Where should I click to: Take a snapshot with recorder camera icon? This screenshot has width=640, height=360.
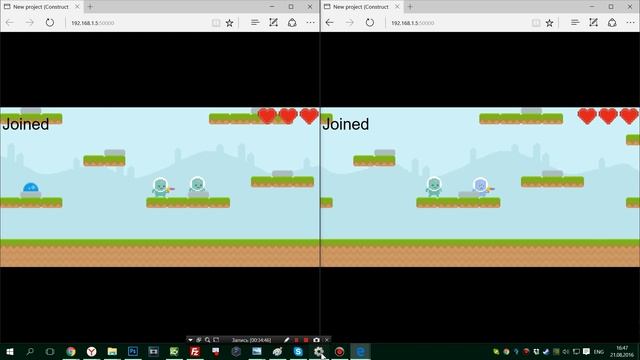tap(316, 340)
